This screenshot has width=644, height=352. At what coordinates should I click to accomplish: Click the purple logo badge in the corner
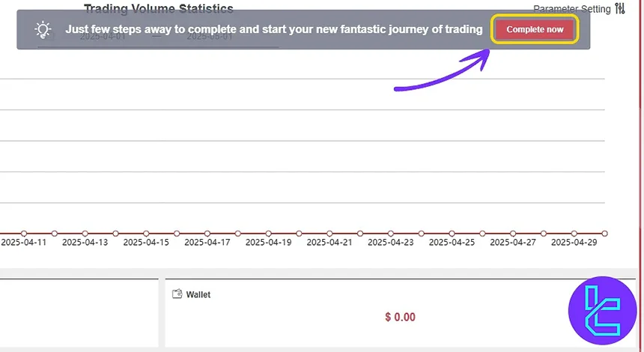click(x=601, y=311)
